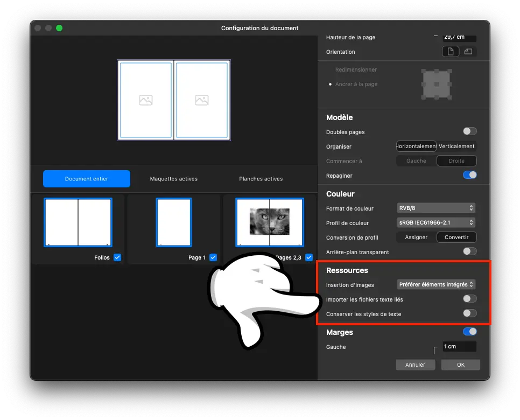This screenshot has width=520, height=420.
Task: Select portrait page orientation icon
Action: point(451,51)
